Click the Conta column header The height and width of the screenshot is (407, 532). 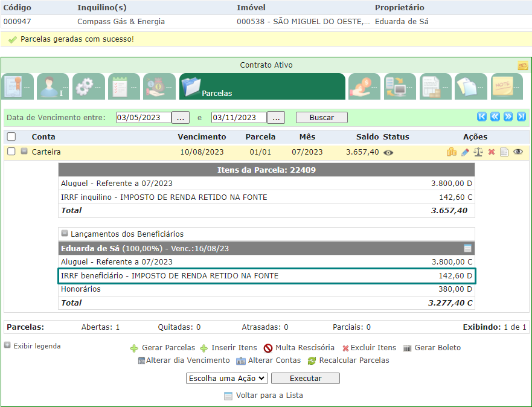[43, 136]
